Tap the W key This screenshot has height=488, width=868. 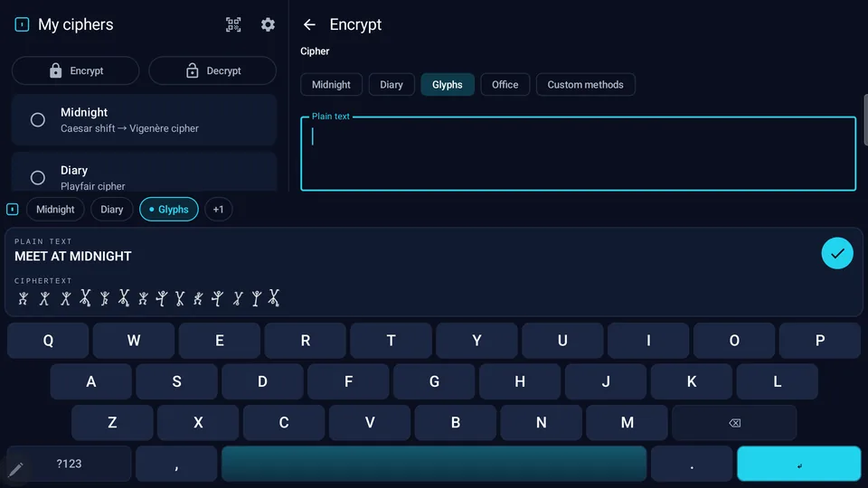(134, 341)
